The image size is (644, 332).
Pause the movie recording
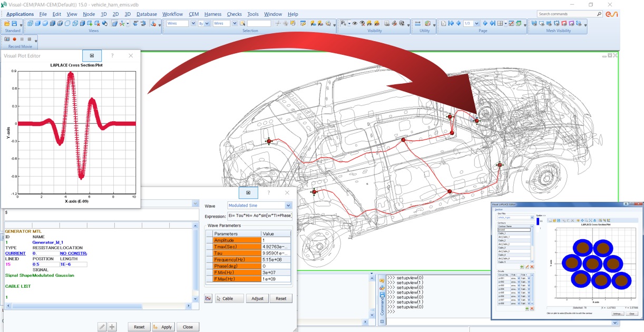tap(22, 39)
